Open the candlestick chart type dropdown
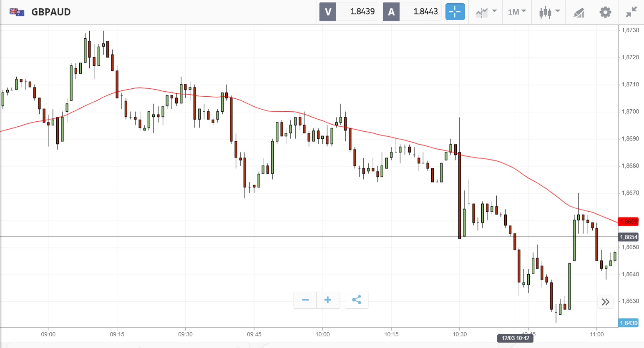Image resolution: width=644 pixels, height=348 pixels. click(549, 12)
